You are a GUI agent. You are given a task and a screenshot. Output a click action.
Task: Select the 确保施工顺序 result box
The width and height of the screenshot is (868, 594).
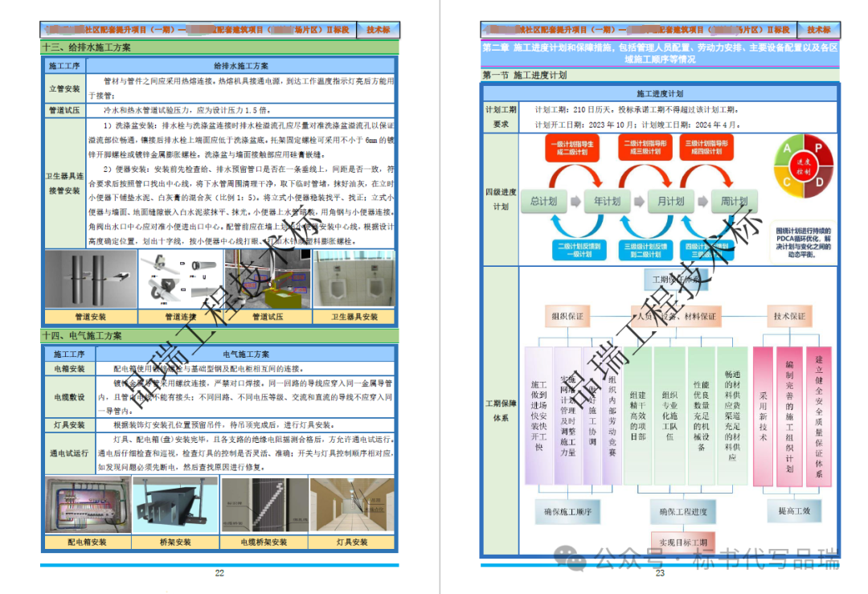pyautogui.click(x=567, y=511)
